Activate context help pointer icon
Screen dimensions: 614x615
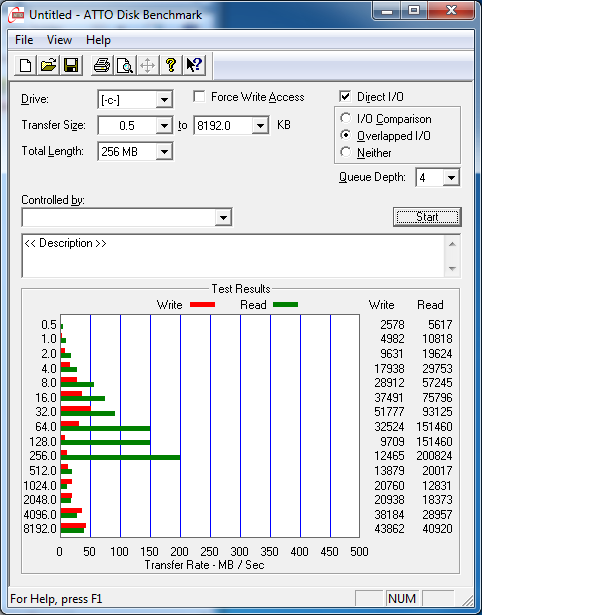tap(194, 65)
